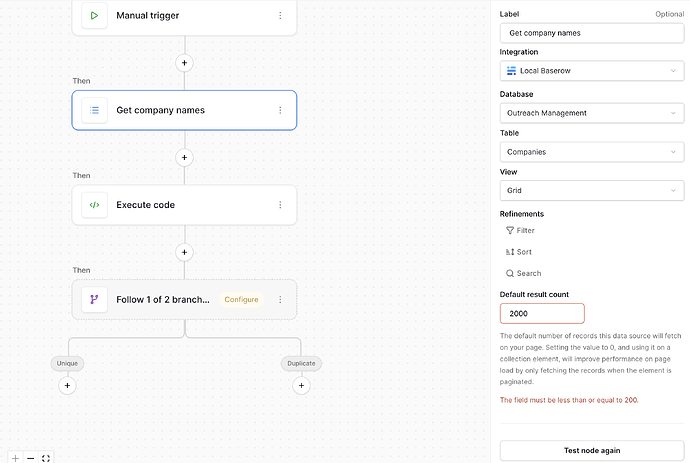The image size is (690, 463).
Task: Click the Local Baserow integration icon
Action: click(511, 71)
